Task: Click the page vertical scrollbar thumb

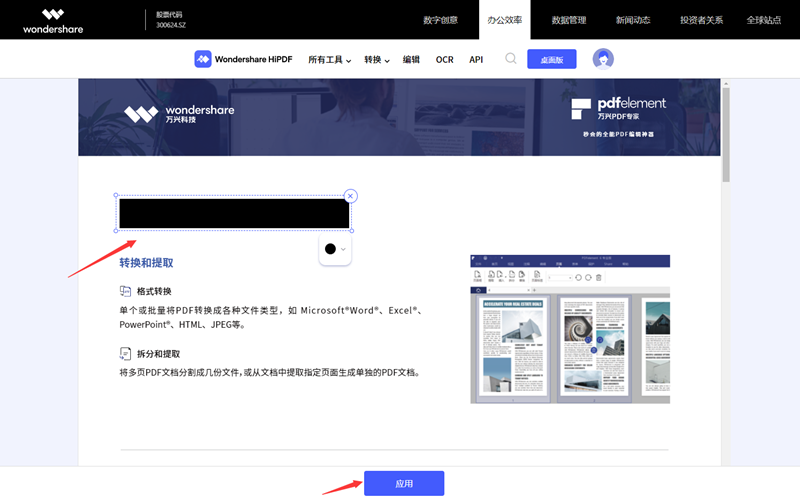Action: [x=726, y=135]
